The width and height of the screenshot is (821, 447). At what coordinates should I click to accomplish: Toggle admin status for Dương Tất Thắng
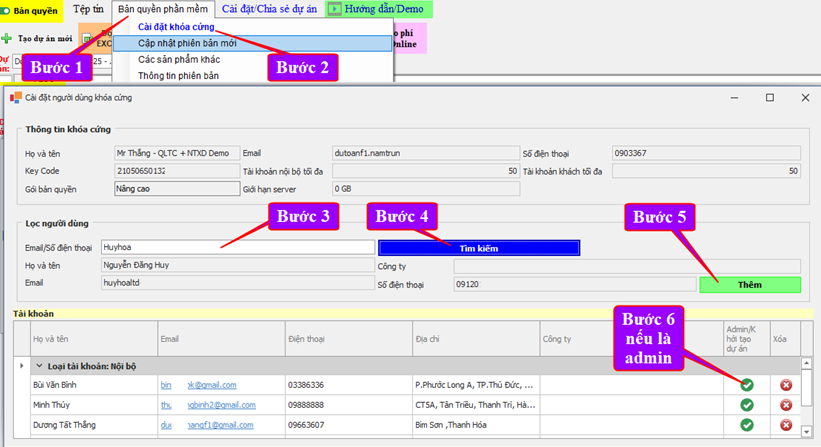[746, 425]
